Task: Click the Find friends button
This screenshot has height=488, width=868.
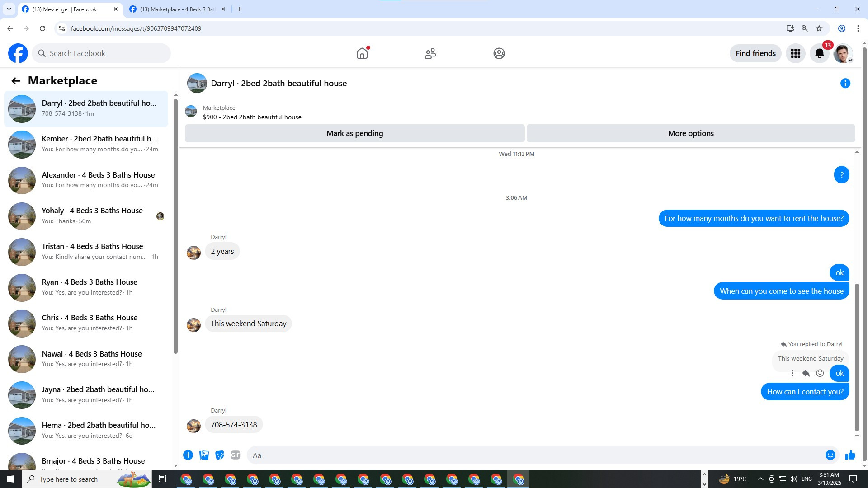Action: click(755, 53)
